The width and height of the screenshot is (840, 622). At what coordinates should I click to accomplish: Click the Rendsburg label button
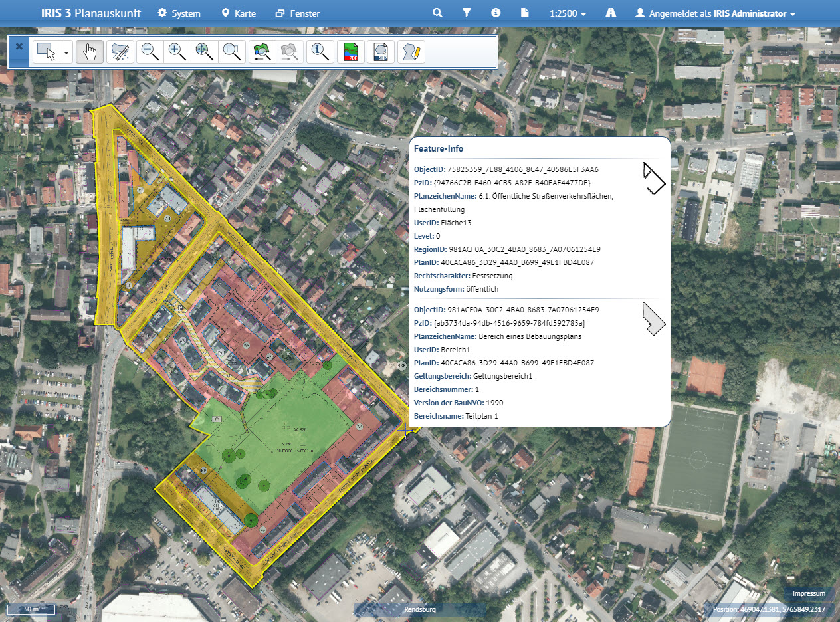click(x=420, y=609)
